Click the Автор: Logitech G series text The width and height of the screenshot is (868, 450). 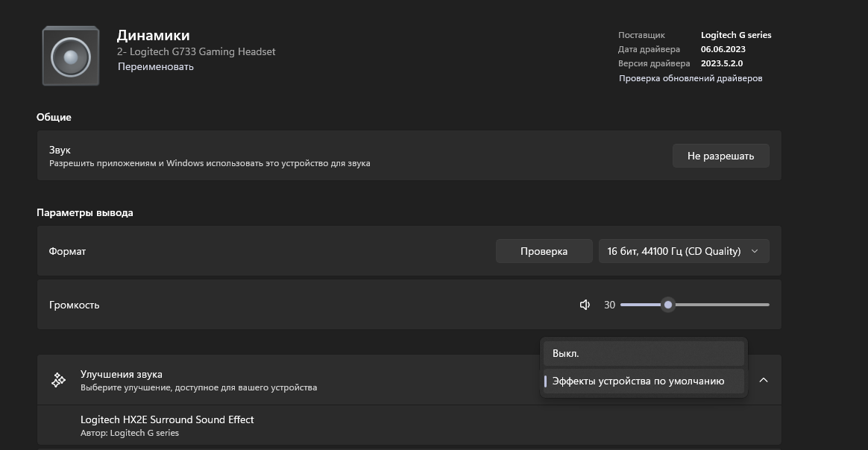(130, 433)
